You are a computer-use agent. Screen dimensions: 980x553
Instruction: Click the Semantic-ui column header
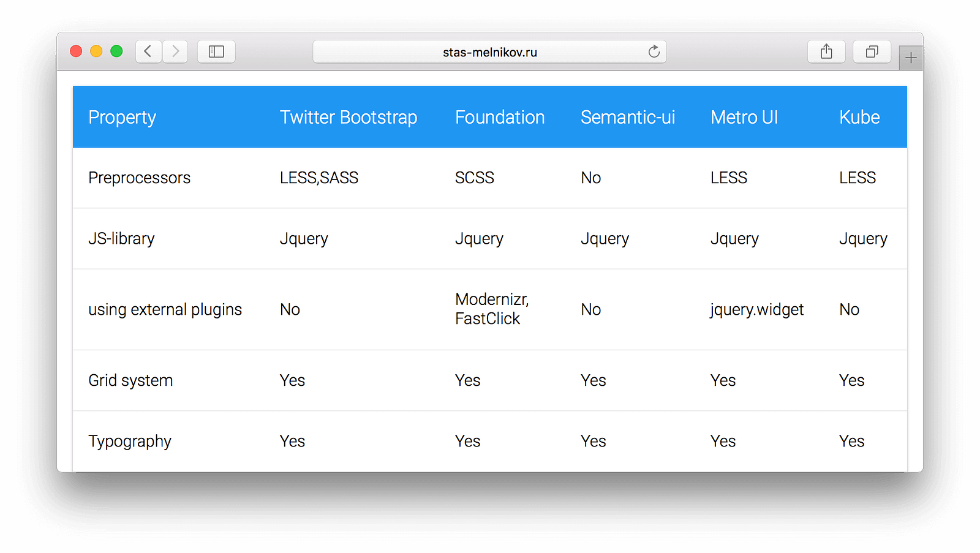click(x=628, y=117)
